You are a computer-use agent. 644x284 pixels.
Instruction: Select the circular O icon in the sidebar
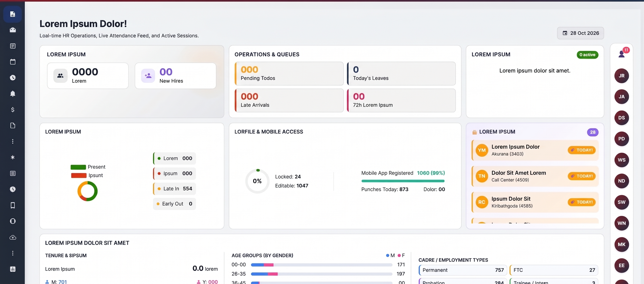tap(13, 221)
